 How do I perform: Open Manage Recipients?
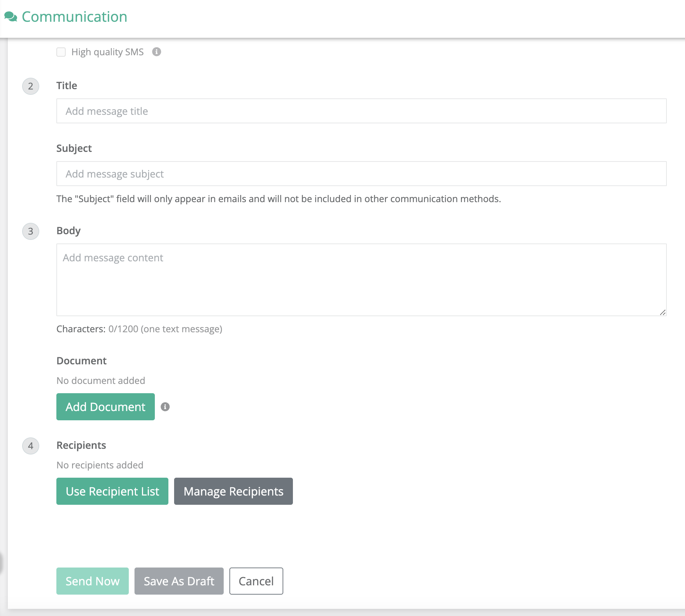click(x=233, y=491)
